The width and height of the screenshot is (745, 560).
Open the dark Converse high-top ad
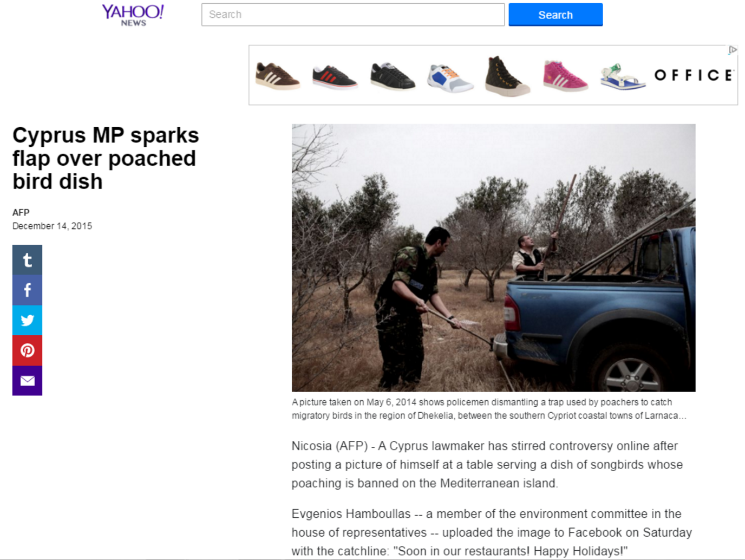[507, 76]
